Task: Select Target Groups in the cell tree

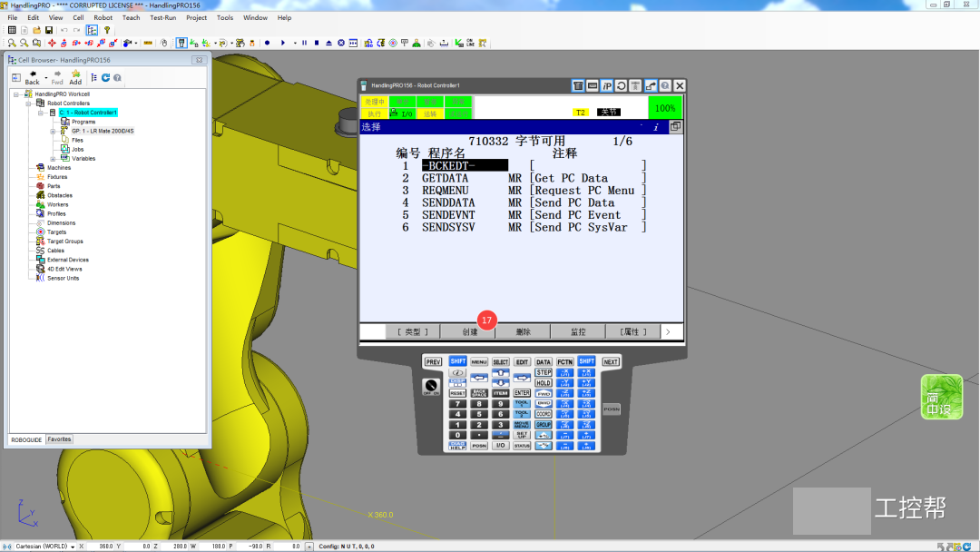Action: pos(65,241)
